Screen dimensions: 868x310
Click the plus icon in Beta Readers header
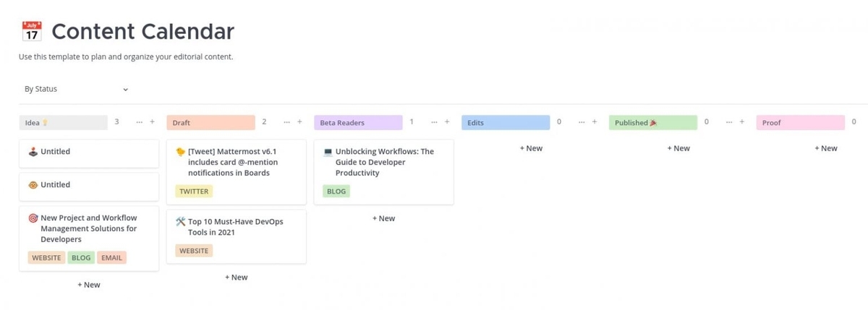(447, 122)
